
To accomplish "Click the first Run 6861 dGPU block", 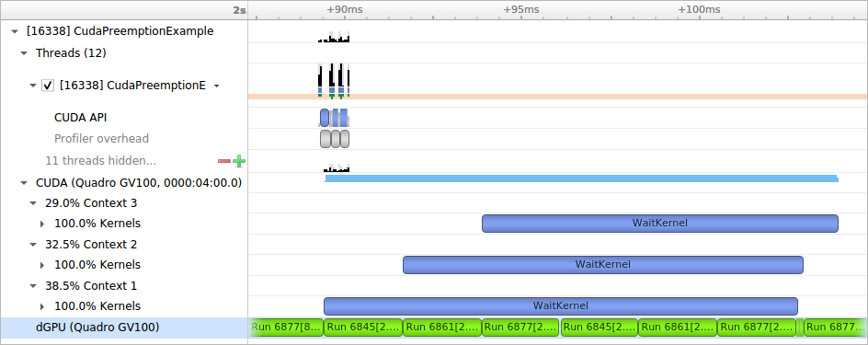I will [x=441, y=328].
